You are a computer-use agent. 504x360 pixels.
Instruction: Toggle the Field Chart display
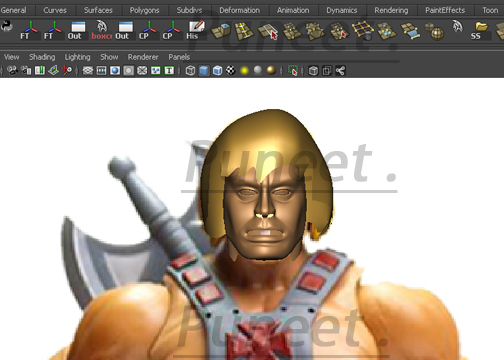[142, 70]
